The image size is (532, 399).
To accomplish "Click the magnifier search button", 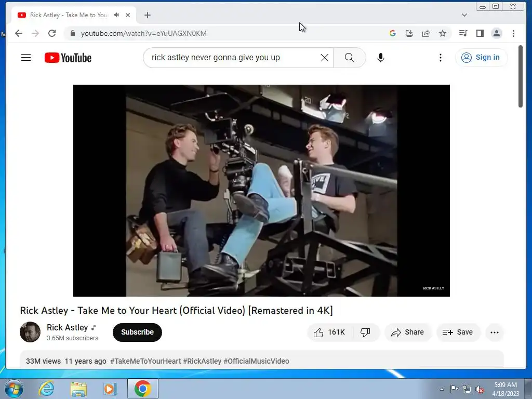I will pyautogui.click(x=350, y=58).
